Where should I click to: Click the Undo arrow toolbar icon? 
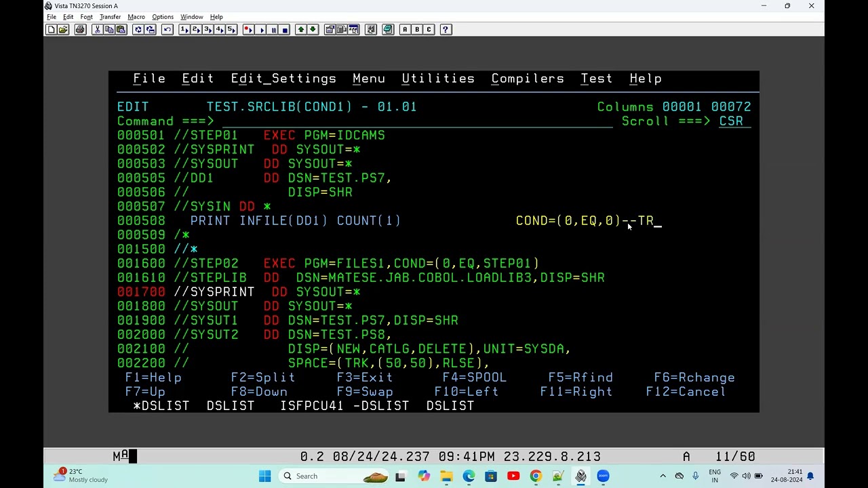click(167, 29)
